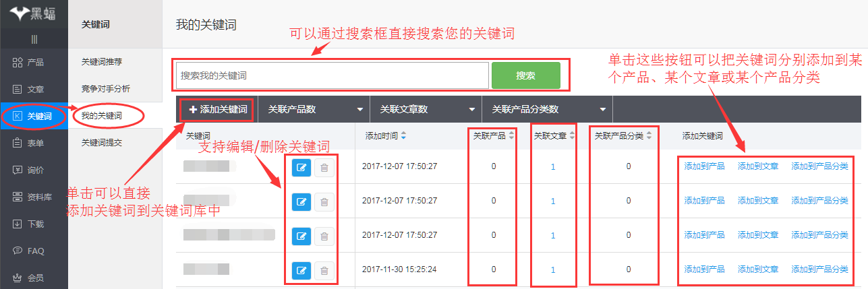Image resolution: width=868 pixels, height=289 pixels.
Task: Click the sidebar collapse icon under the logo
Action: click(34, 39)
